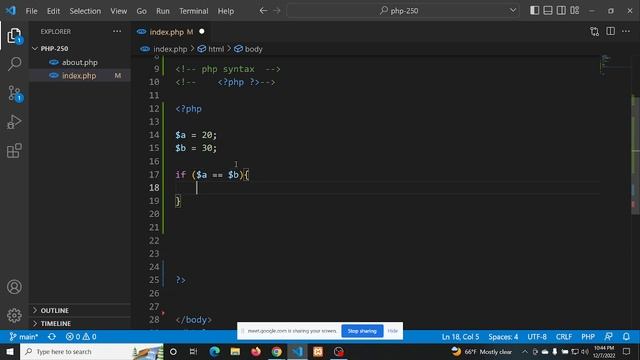Open notifications bell in status bar
The image size is (640, 360).
626,337
